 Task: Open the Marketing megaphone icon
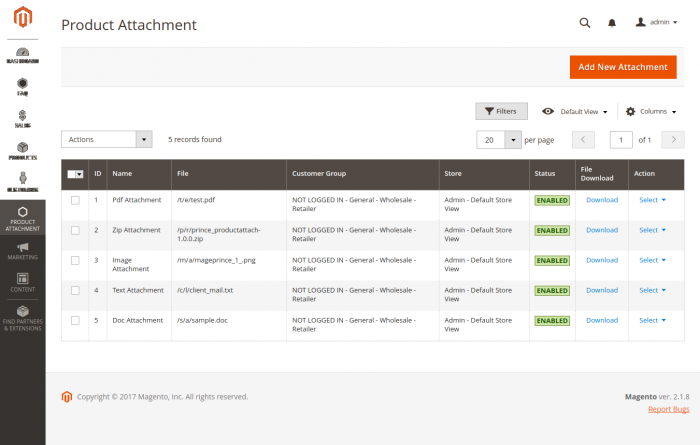pos(22,247)
